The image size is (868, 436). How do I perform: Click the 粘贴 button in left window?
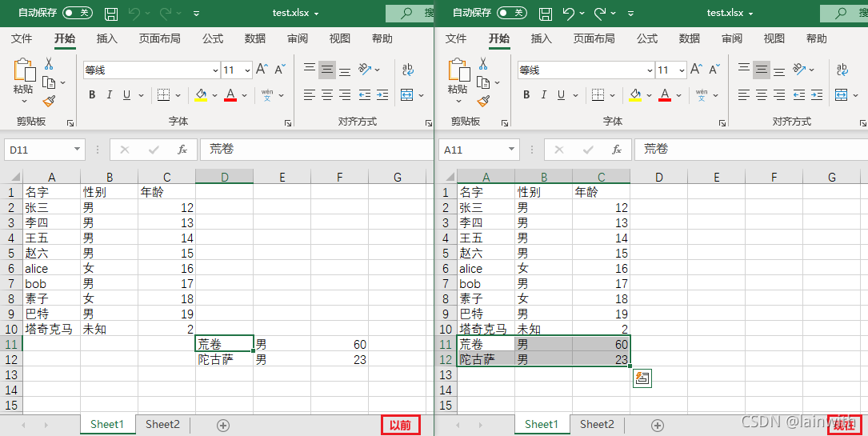(x=24, y=80)
